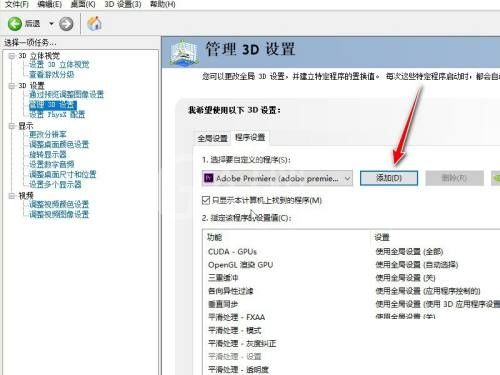Click the green Back arrow icon
Viewport: 500px width, 375px height.
[14, 24]
